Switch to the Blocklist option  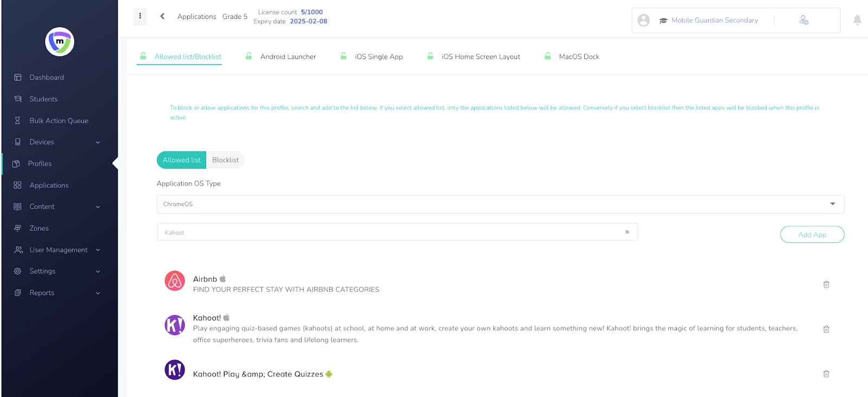(x=225, y=160)
